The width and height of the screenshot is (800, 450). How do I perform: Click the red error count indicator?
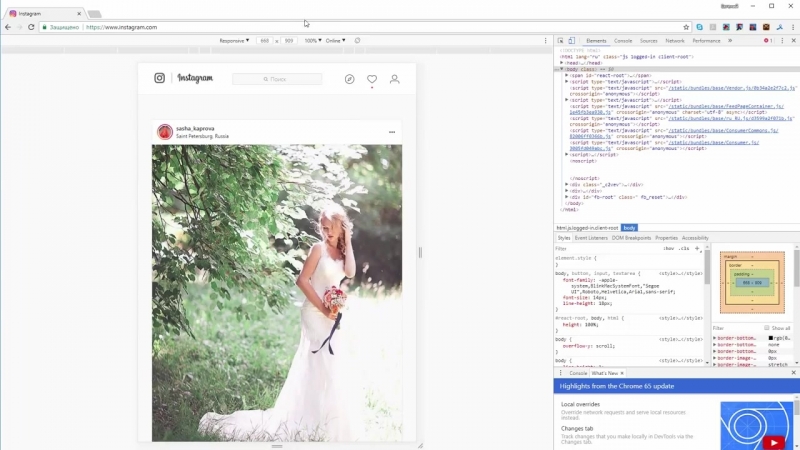(768, 41)
